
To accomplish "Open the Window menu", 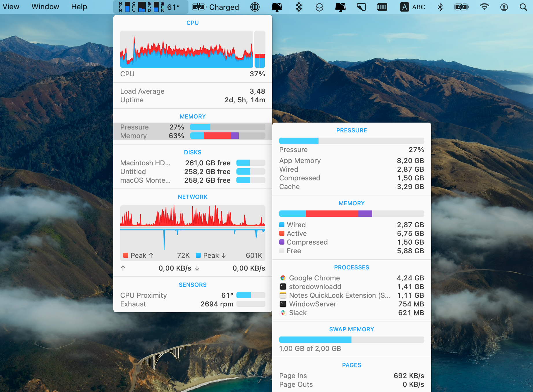I will click(45, 7).
